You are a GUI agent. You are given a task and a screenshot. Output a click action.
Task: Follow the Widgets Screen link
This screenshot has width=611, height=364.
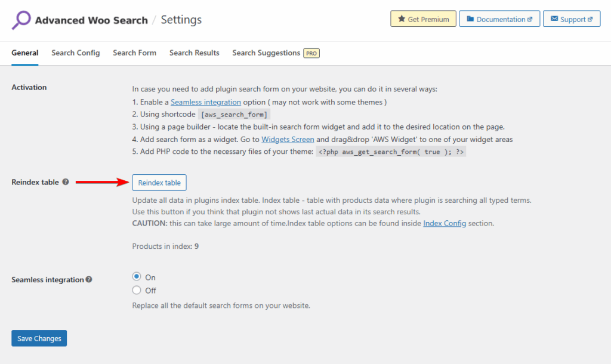click(x=288, y=139)
